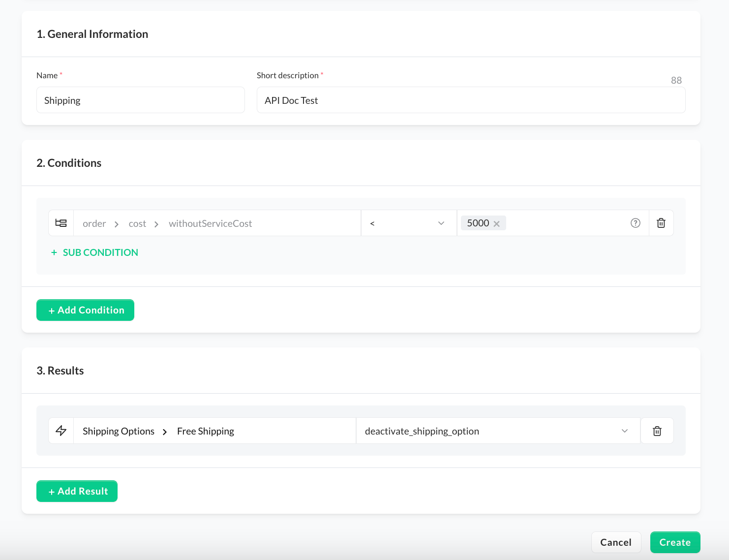
Task: Click the Short description field
Action: pos(470,100)
